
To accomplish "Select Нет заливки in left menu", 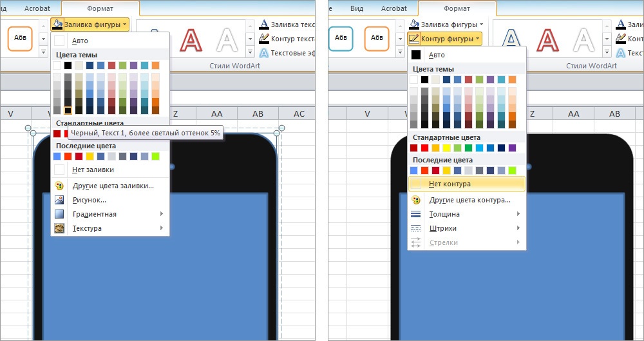I will [110, 170].
